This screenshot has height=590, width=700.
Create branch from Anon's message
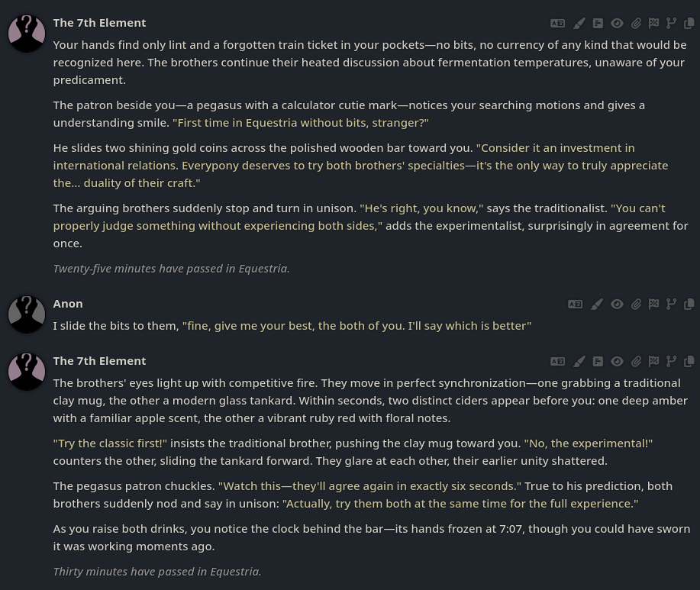[x=671, y=305]
